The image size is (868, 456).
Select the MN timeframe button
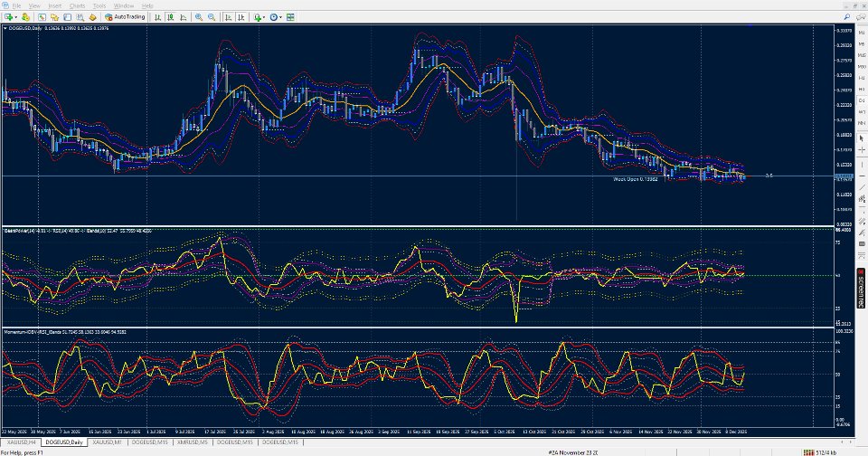click(x=862, y=122)
